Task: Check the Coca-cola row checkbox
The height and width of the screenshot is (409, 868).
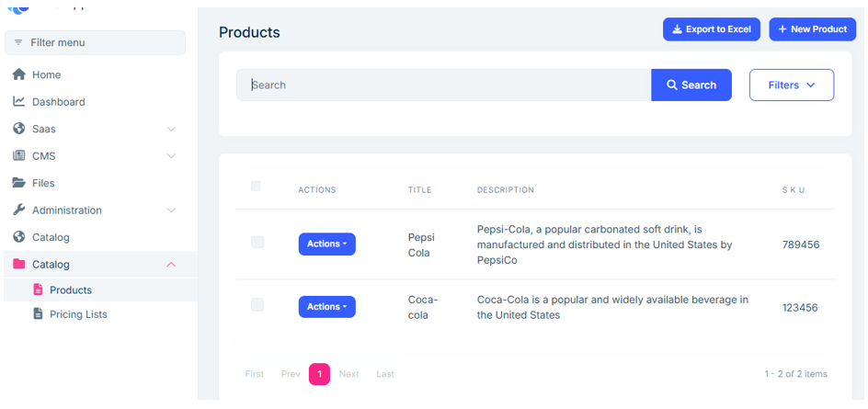Action: pos(257,305)
